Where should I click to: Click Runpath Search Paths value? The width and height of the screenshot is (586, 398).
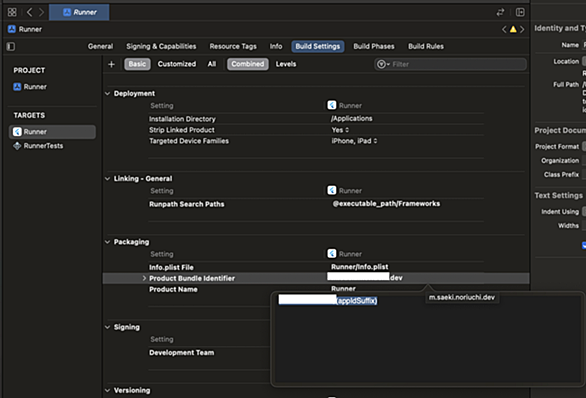tap(386, 204)
